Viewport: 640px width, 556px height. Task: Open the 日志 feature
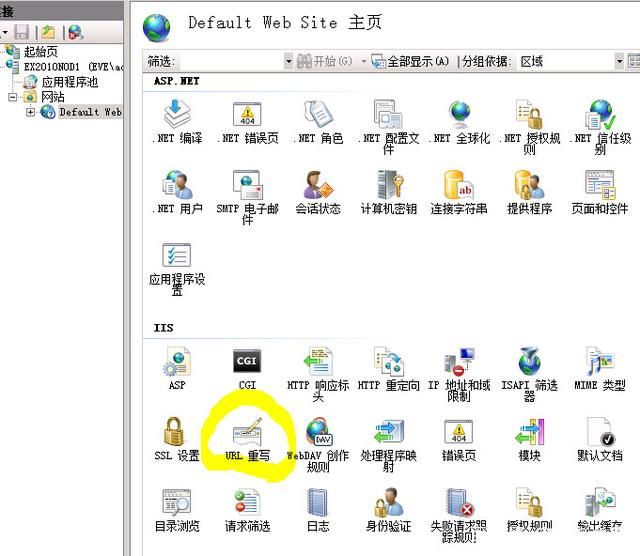(x=318, y=509)
